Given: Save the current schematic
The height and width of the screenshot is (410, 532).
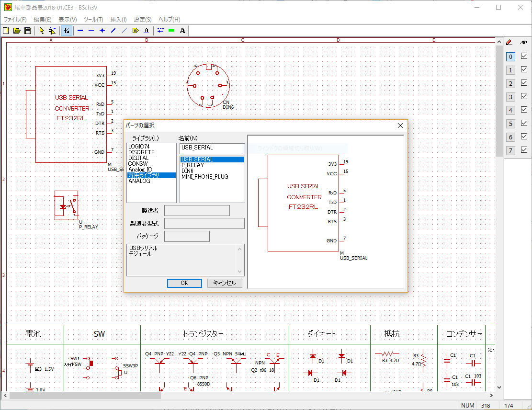Looking at the screenshot, I should (x=28, y=30).
